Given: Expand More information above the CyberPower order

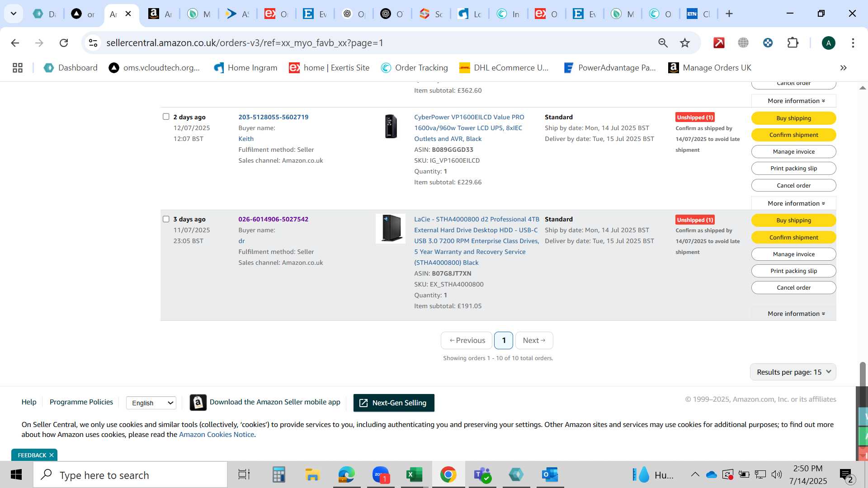Looking at the screenshot, I should 793,101.
